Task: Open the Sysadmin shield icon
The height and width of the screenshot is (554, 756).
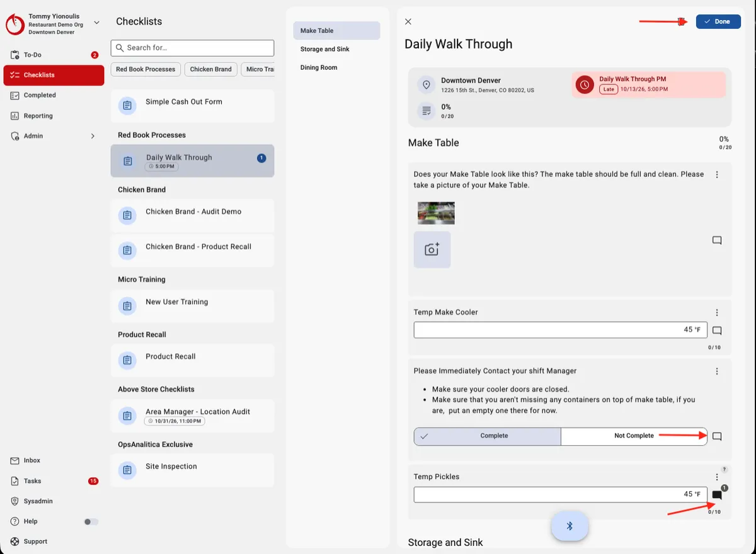Action: coord(15,501)
